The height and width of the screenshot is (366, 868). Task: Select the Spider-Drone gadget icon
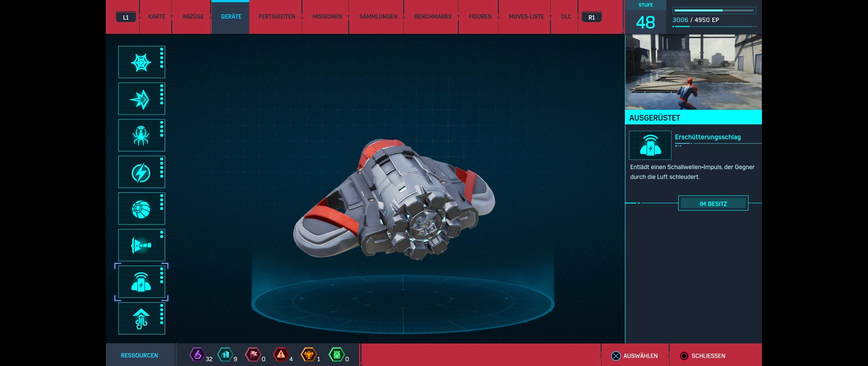(141, 135)
